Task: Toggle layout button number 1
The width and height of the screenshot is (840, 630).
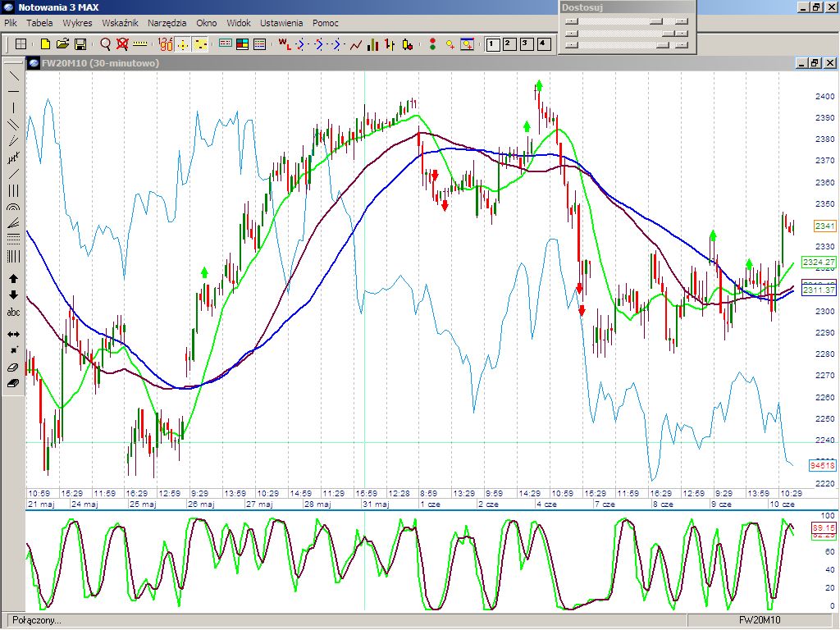Action: point(493,43)
